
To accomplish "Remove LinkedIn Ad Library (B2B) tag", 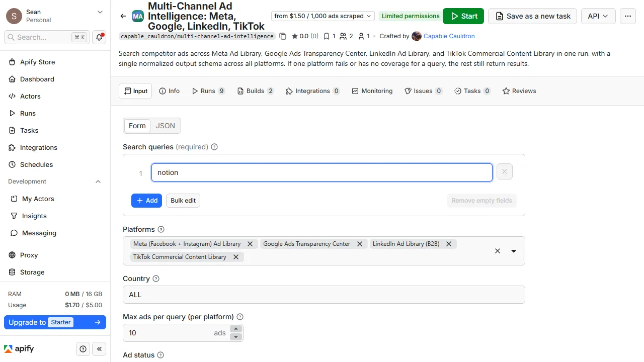I will tap(448, 244).
